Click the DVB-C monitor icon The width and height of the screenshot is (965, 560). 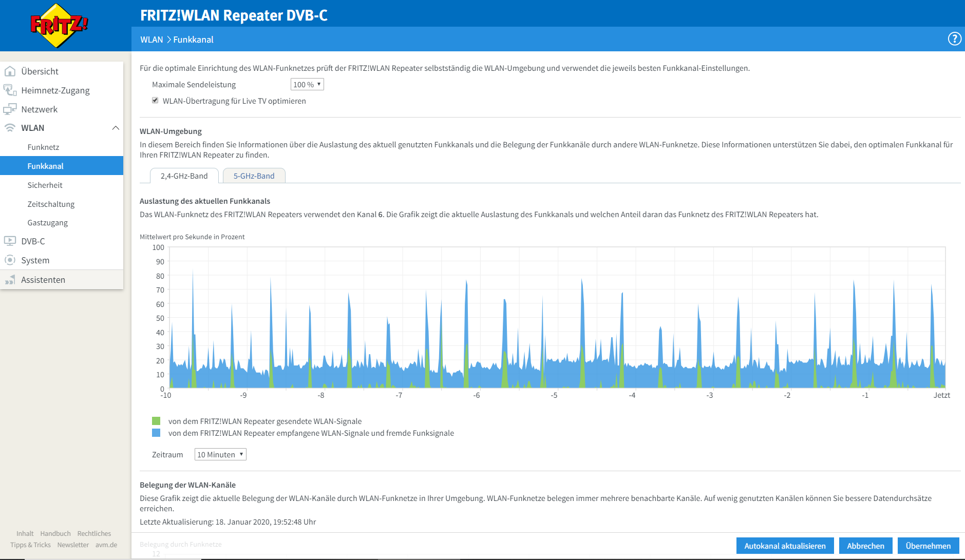point(10,241)
